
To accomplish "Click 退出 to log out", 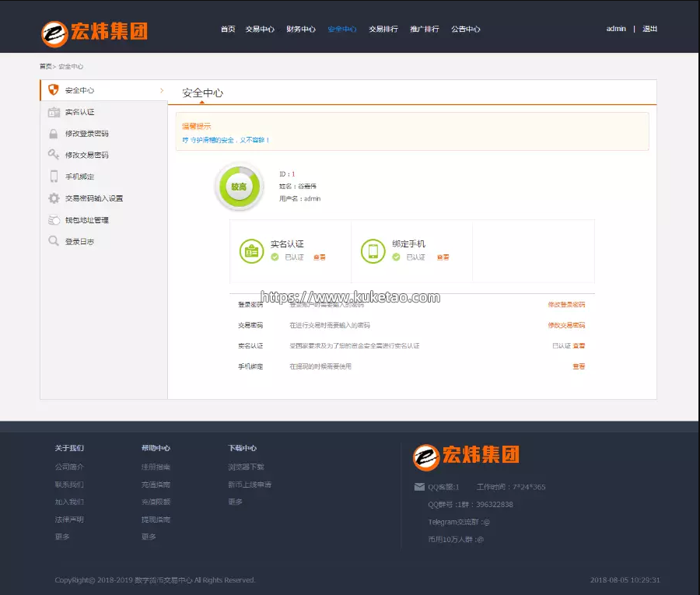I will [x=649, y=29].
